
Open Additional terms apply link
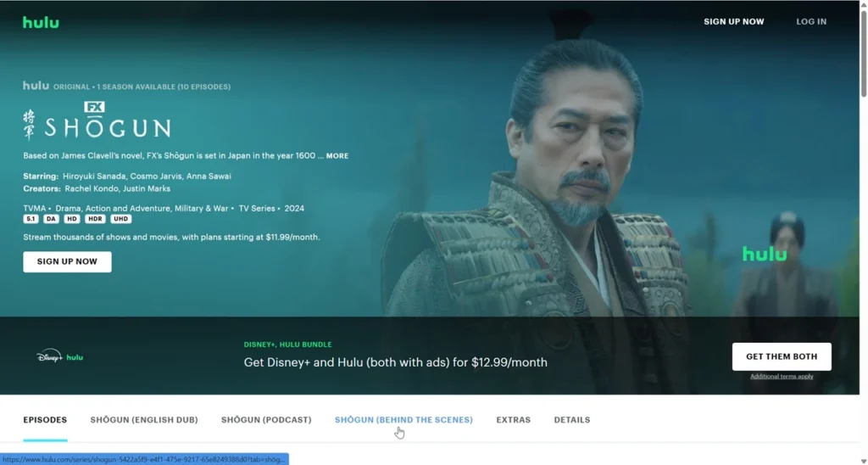[782, 376]
